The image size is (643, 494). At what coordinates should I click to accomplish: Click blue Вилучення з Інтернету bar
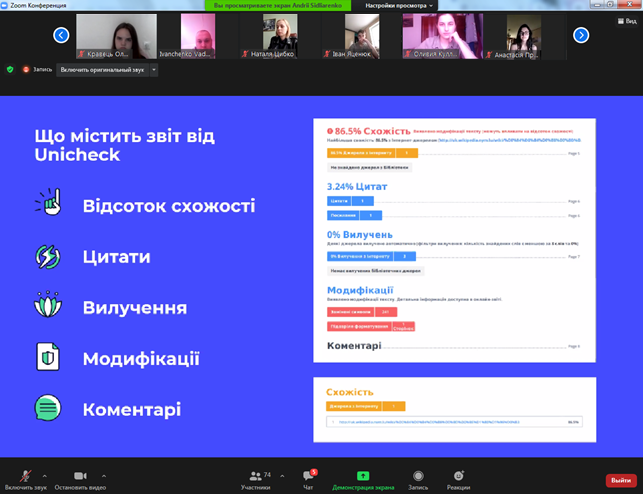coord(371,256)
